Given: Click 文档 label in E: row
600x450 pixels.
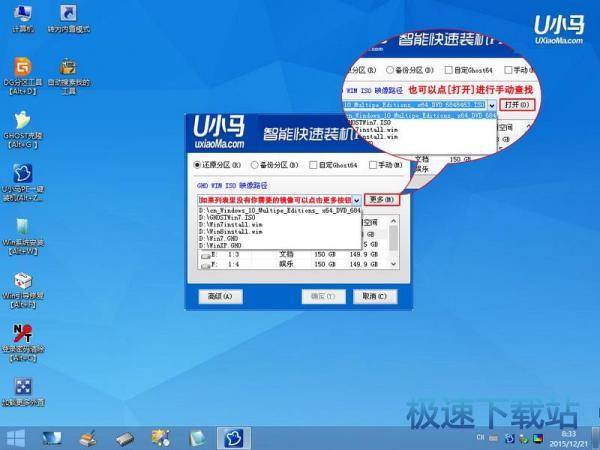Looking at the screenshot, I should 286,254.
